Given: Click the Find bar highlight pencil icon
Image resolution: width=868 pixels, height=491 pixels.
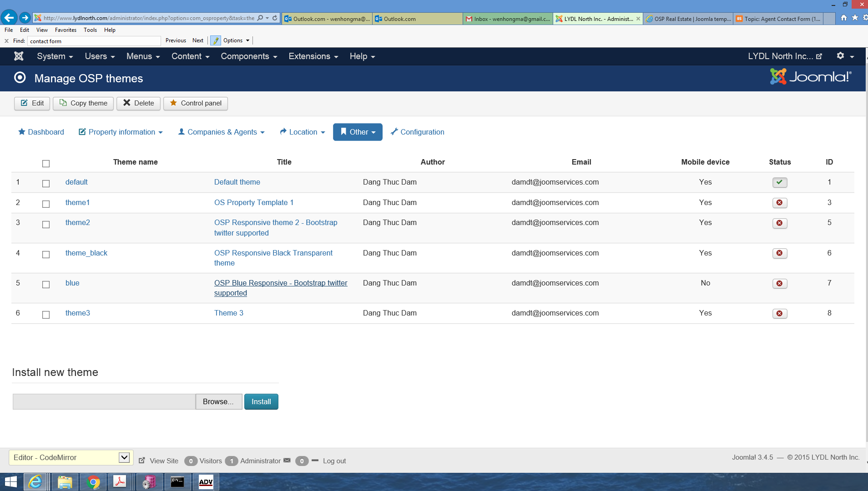Looking at the screenshot, I should pyautogui.click(x=216, y=40).
